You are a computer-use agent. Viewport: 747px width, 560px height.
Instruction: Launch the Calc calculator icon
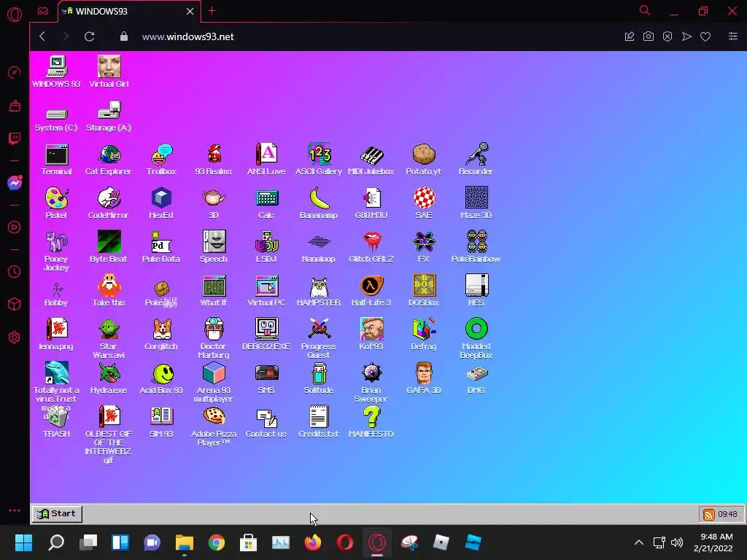pos(266,204)
